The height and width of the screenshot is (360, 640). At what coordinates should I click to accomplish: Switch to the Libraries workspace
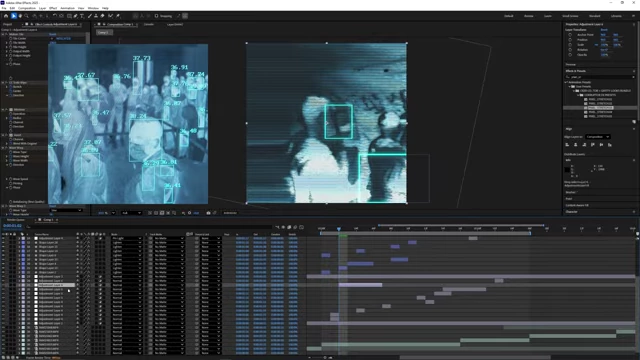click(616, 16)
